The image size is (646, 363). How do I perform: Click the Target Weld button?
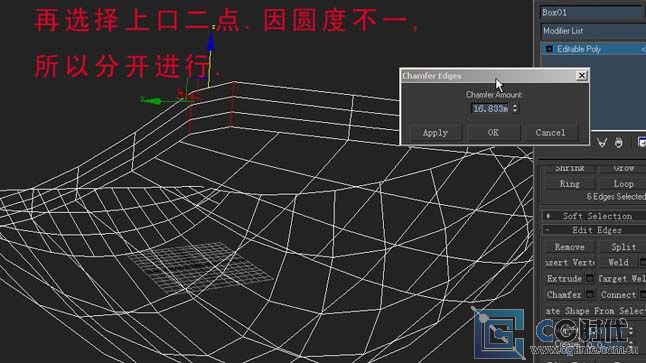pyautogui.click(x=623, y=279)
